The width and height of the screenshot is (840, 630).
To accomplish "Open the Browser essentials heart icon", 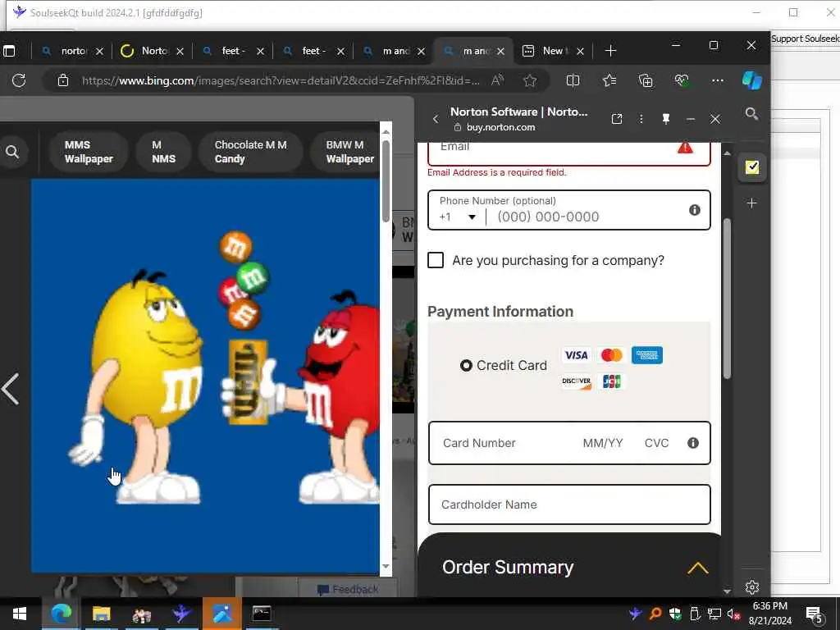I will 682,80.
